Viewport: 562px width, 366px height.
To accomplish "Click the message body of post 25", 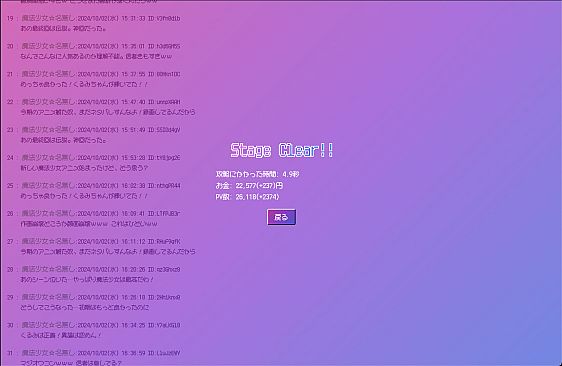I will pyautogui.click(x=84, y=196).
